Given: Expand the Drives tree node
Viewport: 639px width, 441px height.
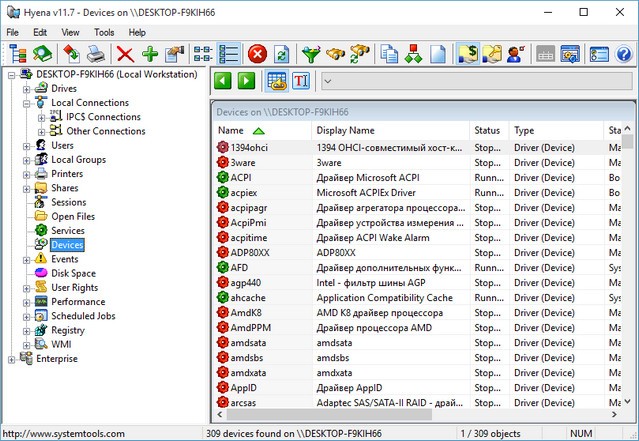Looking at the screenshot, I should [x=27, y=88].
